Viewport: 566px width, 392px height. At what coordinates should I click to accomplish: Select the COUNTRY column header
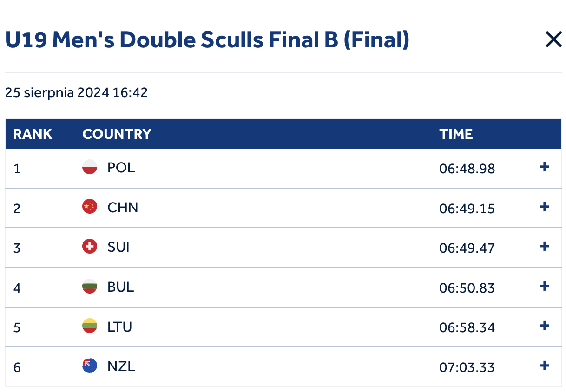tap(117, 134)
